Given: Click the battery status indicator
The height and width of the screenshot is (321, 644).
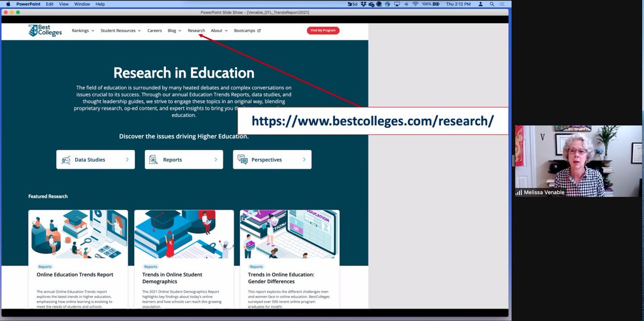Looking at the screenshot, I should pos(431,4).
